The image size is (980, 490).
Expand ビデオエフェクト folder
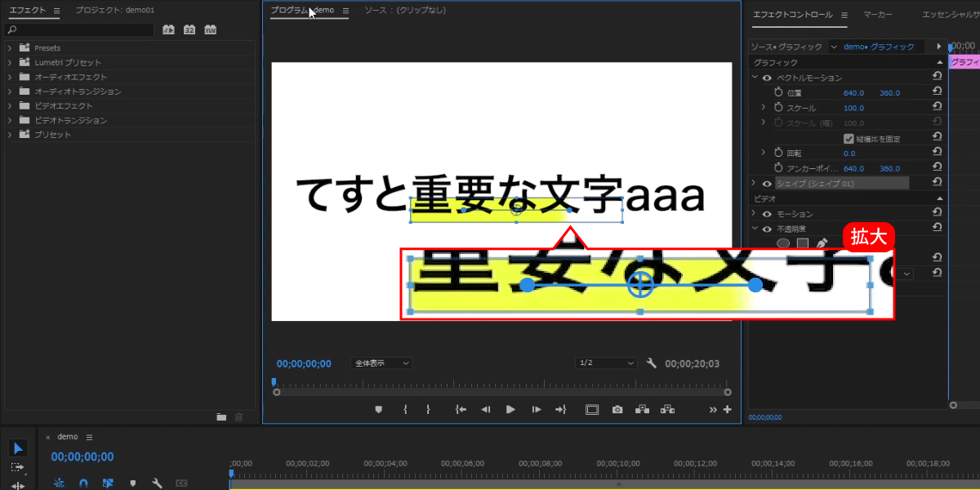[x=10, y=105]
